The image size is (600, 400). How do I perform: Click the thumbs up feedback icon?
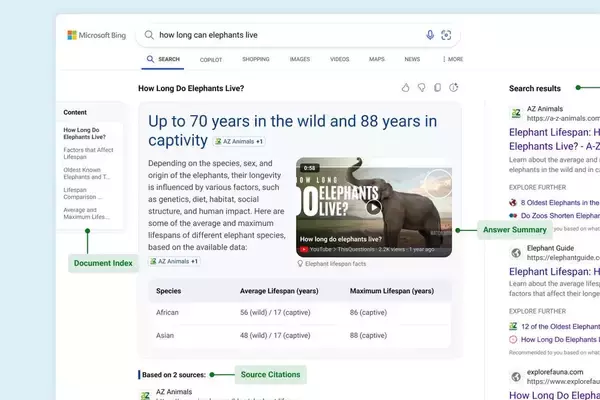[x=405, y=88]
